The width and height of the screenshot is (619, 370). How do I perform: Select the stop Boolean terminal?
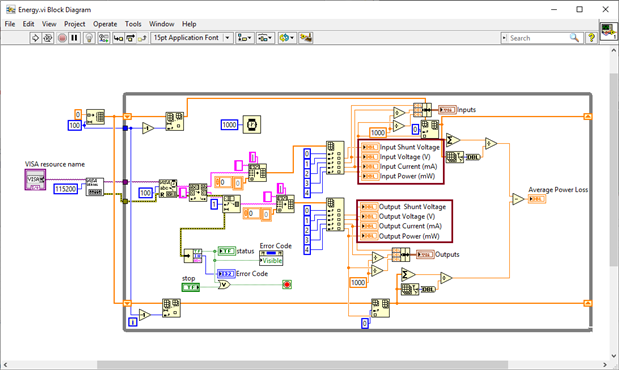[191, 287]
